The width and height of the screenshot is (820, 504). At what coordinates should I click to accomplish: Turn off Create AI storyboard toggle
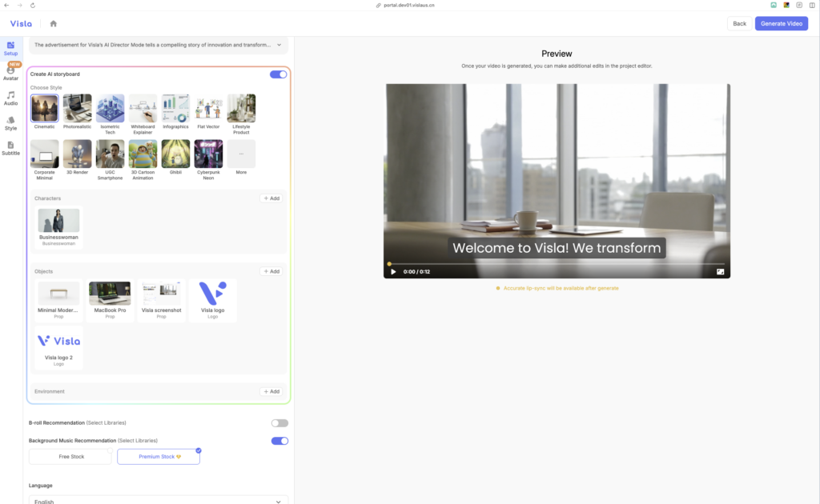click(x=278, y=74)
